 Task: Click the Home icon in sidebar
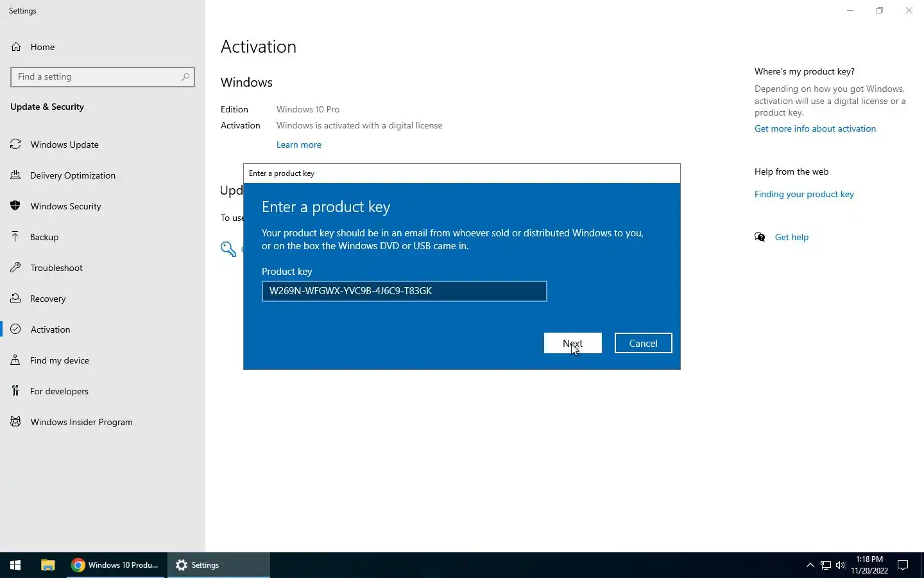[16, 47]
